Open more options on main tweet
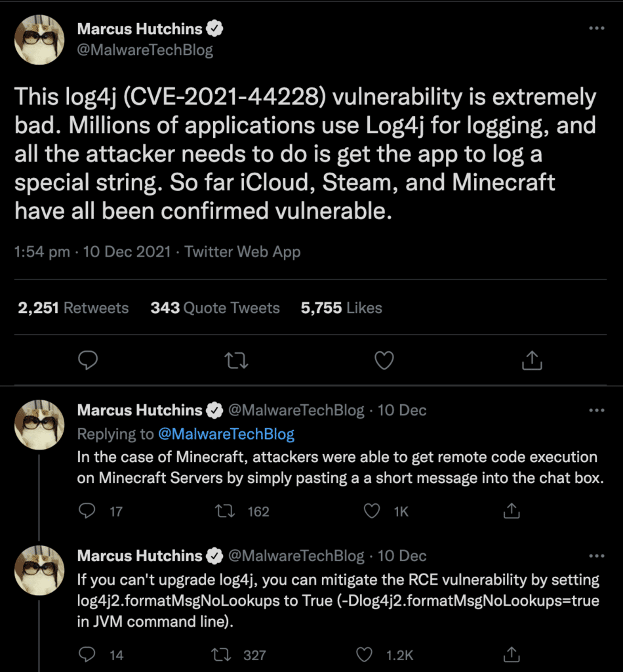This screenshot has width=623, height=672. (597, 28)
